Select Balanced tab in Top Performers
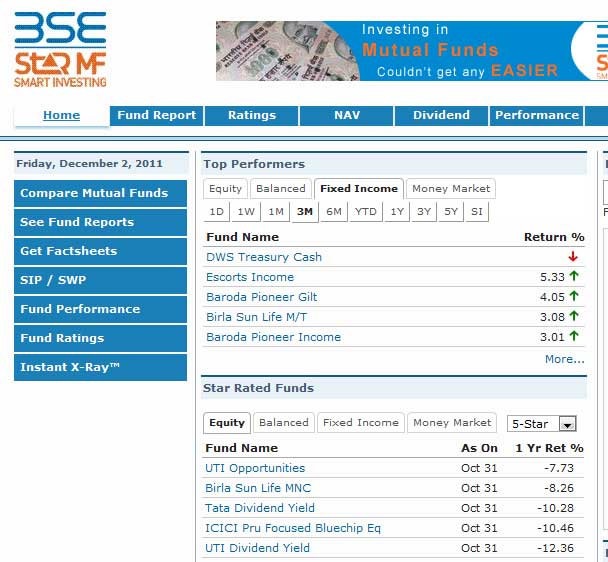Screen dimensions: 608x562 (x=281, y=189)
